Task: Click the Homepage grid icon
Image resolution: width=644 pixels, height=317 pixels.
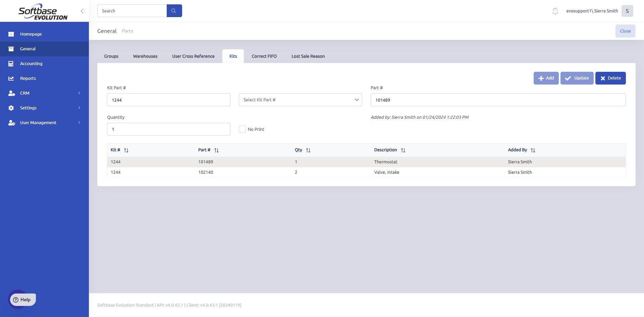Action: (11, 34)
